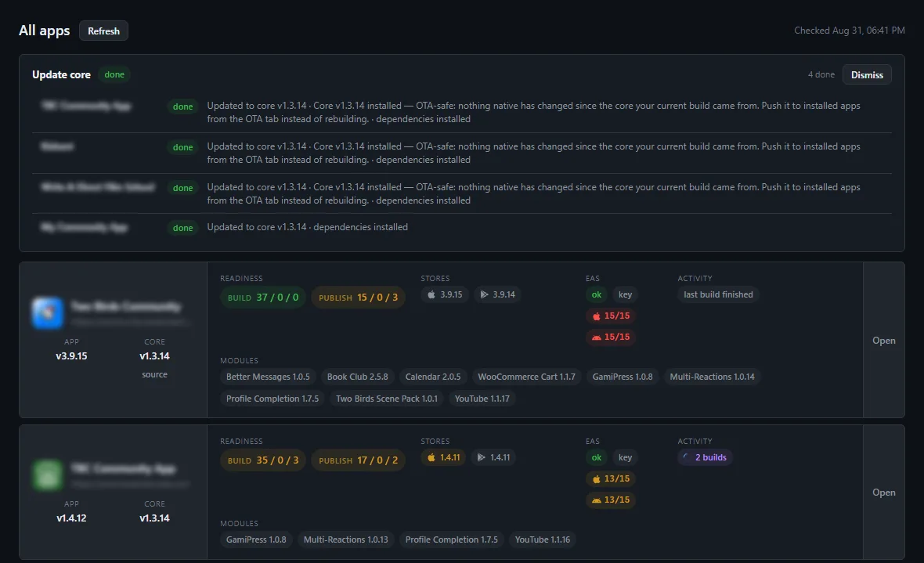The height and width of the screenshot is (563, 924).
Task: Click the Play Store 1.4.11 badge
Action: [493, 457]
